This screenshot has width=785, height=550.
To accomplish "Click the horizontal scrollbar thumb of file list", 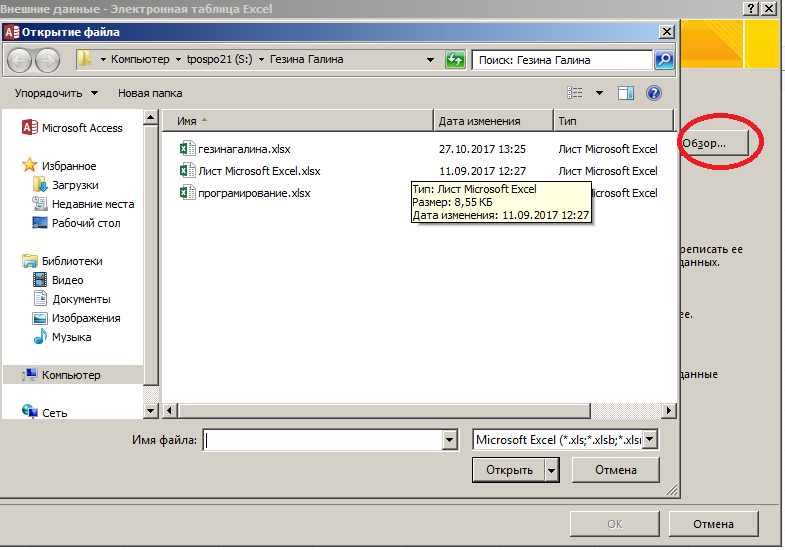I will click(383, 411).
